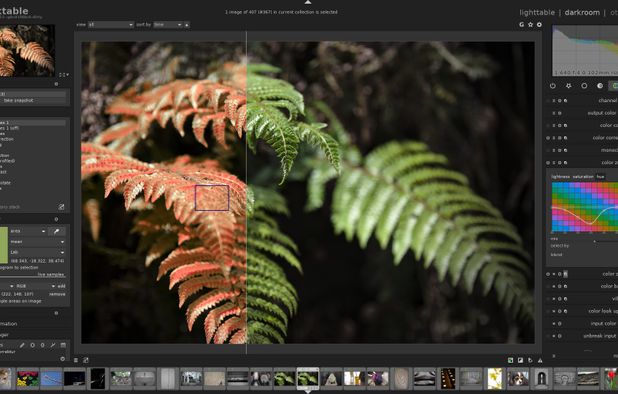Screen dimensions: 618x394
Task: Toggle overexposure warning triangle icon
Action: pyautogui.click(x=540, y=360)
